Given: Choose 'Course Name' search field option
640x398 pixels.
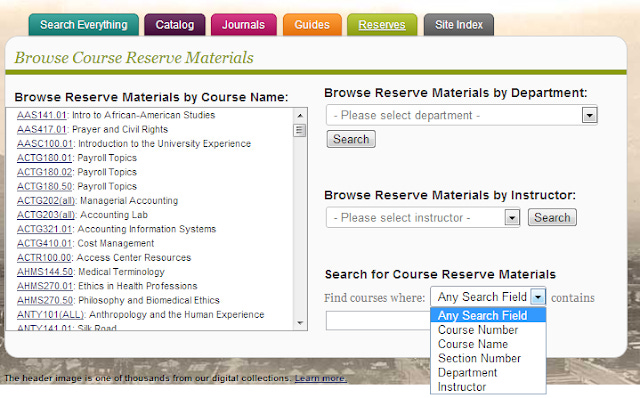Looking at the screenshot, I should point(488,344).
